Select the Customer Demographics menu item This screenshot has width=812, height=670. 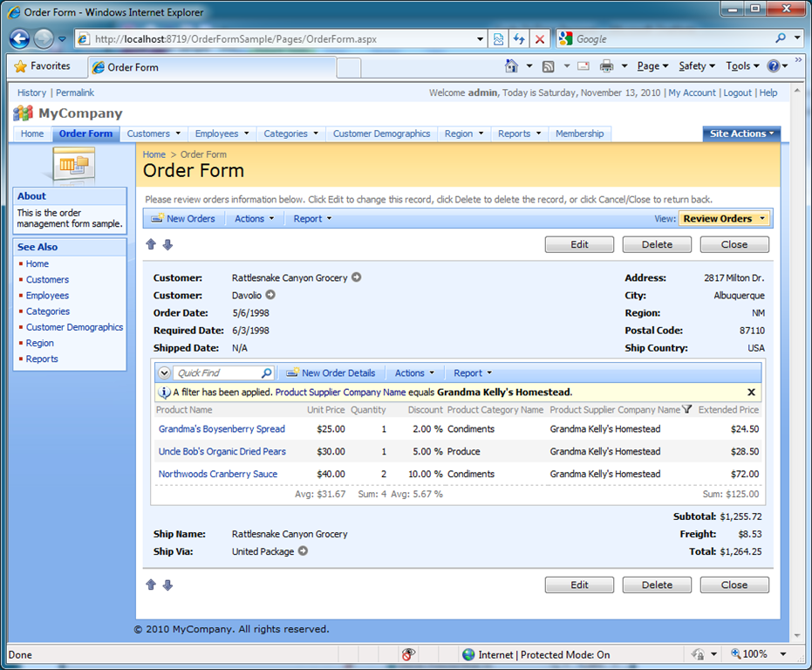tap(381, 133)
